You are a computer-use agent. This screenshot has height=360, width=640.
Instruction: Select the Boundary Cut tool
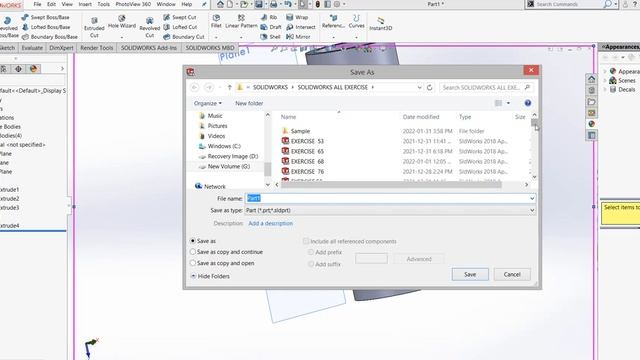[x=184, y=37]
